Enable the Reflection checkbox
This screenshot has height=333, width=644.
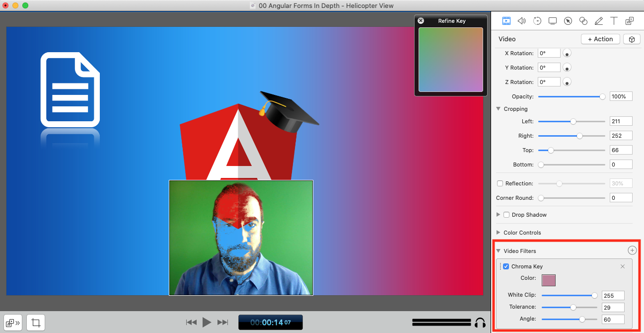[x=500, y=183]
